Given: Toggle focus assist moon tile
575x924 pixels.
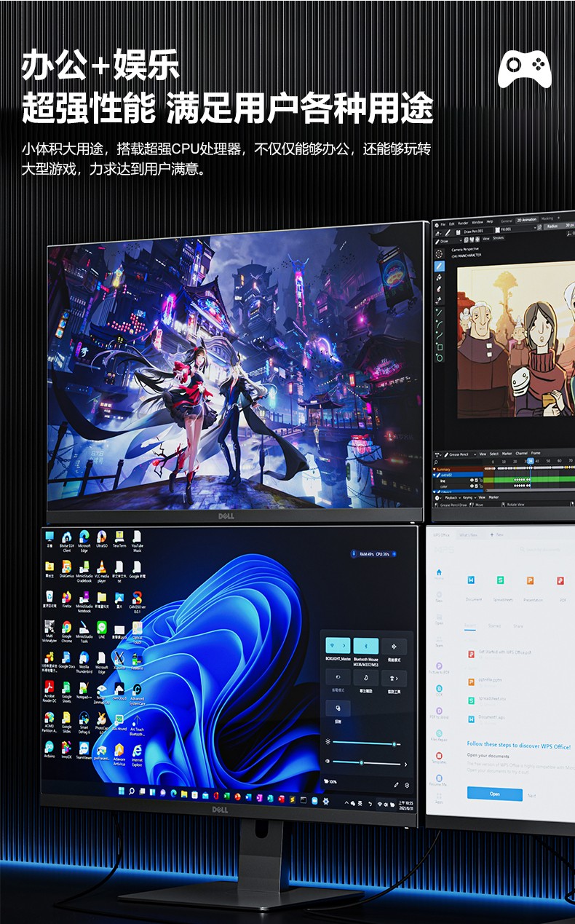Looking at the screenshot, I should click(366, 677).
